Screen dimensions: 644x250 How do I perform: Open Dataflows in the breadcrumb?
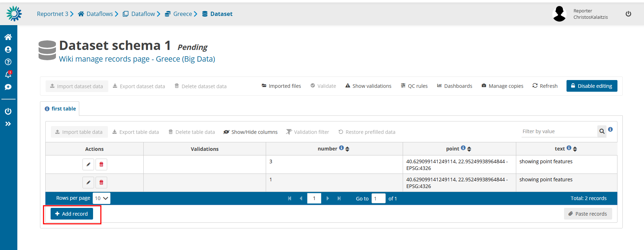pos(99,14)
